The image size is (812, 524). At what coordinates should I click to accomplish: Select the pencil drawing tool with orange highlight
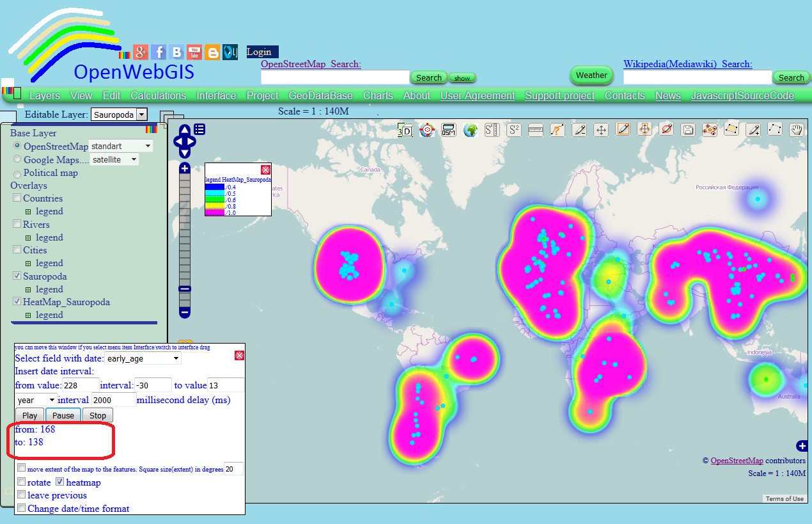point(623,129)
